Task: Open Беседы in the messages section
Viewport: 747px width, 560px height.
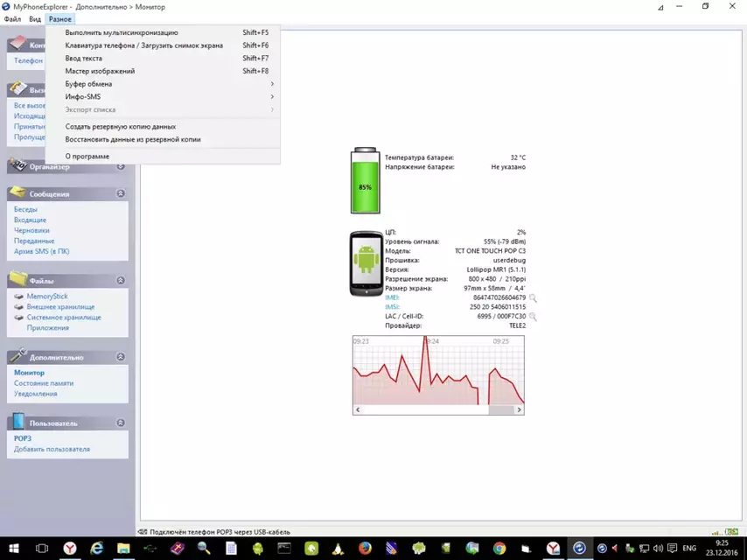Action: click(x=25, y=209)
